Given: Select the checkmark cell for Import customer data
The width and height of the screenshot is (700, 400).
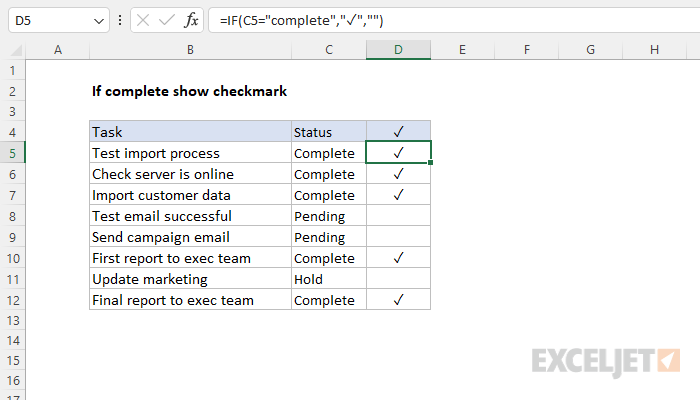Looking at the screenshot, I should (x=398, y=195).
